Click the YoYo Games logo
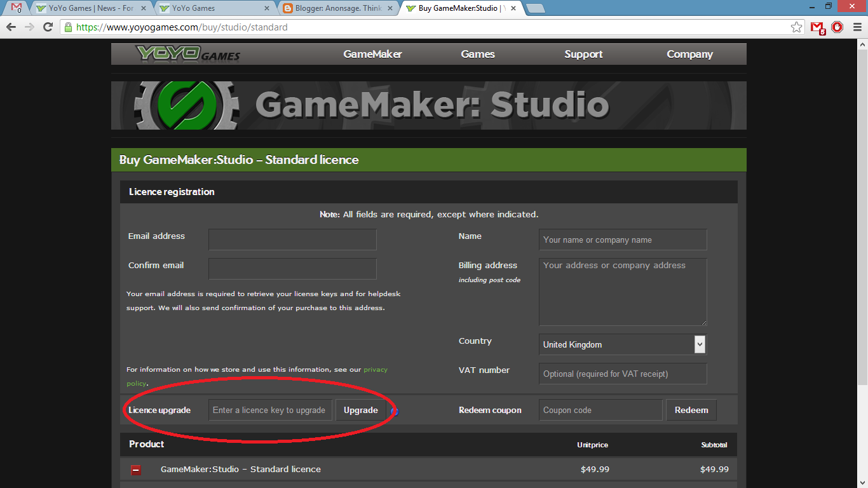 tap(189, 54)
